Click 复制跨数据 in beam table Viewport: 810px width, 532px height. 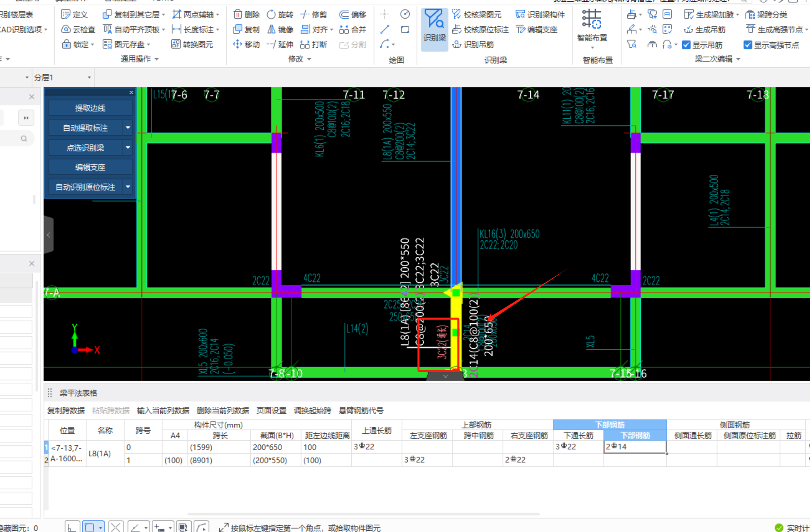tap(66, 410)
